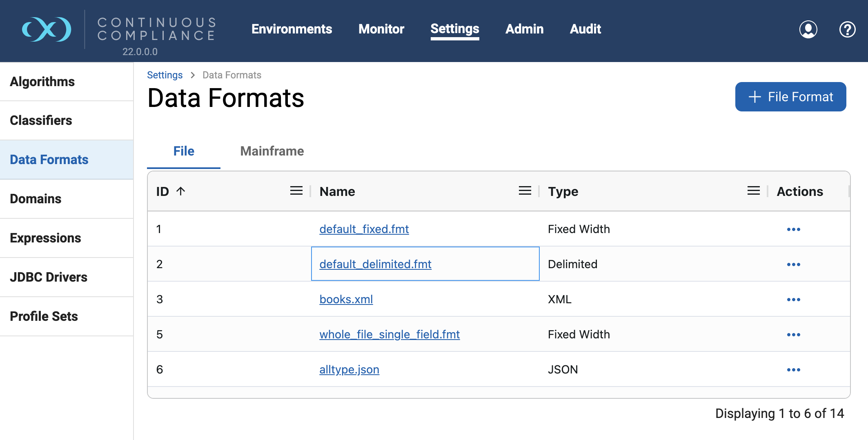Screen dimensions: 868x440
Task: Open the Type column filter menu
Action: (753, 191)
